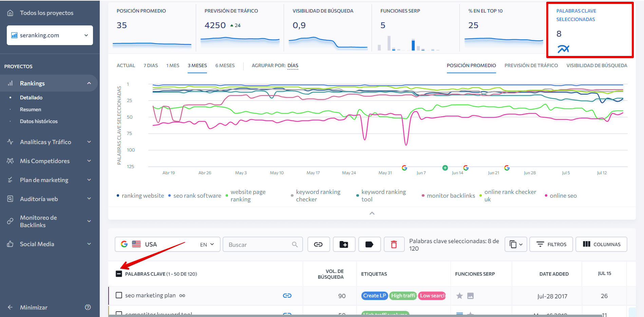The image size is (644, 317).
Task: Open Todos los proyectos home icon
Action: (10, 13)
